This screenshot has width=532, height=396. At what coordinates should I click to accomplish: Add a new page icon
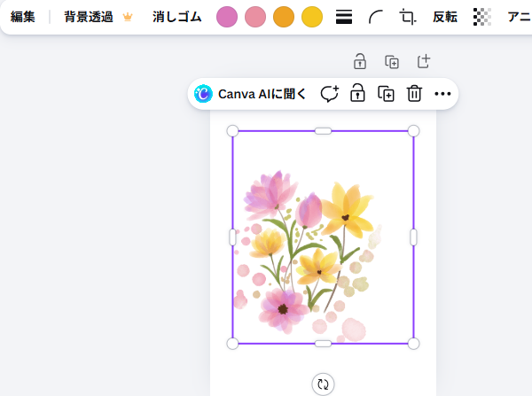pyautogui.click(x=424, y=61)
